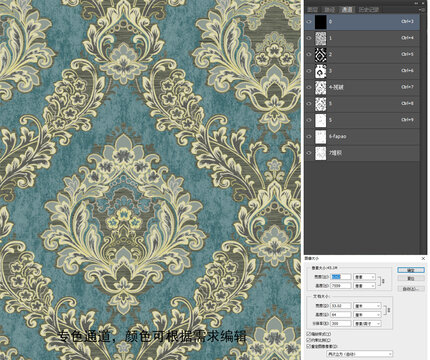Click the resolution field showing 300
Screen dimensions: 430x360
point(341,324)
